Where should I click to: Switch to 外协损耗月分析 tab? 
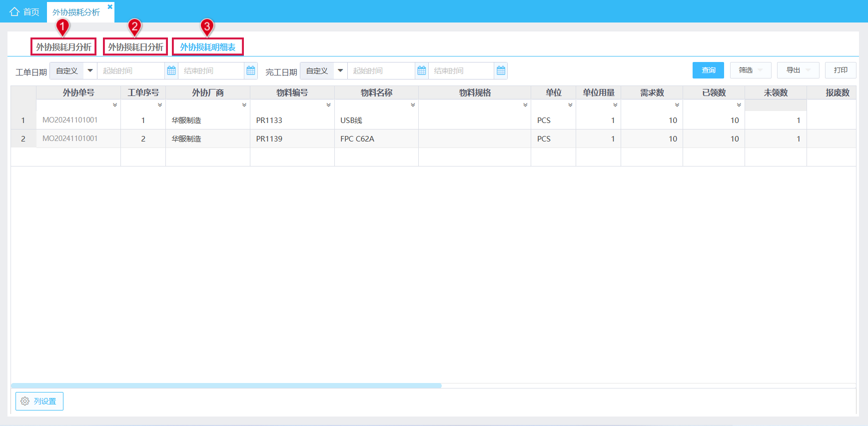[x=63, y=47]
